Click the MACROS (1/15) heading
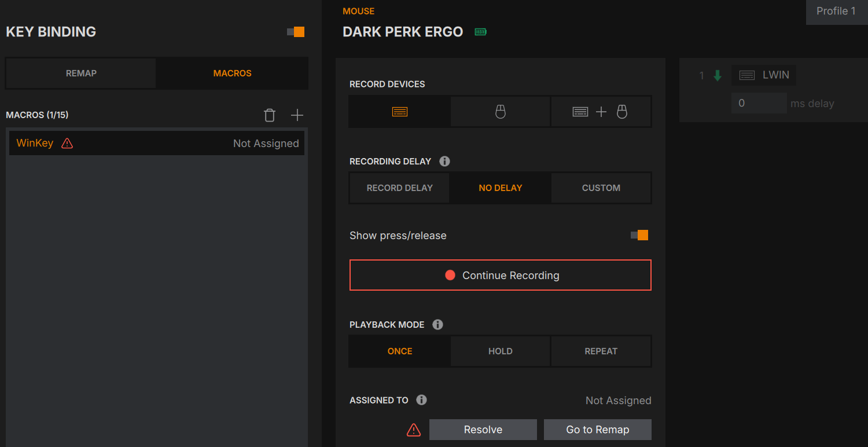The height and width of the screenshot is (447, 868). pyautogui.click(x=37, y=115)
